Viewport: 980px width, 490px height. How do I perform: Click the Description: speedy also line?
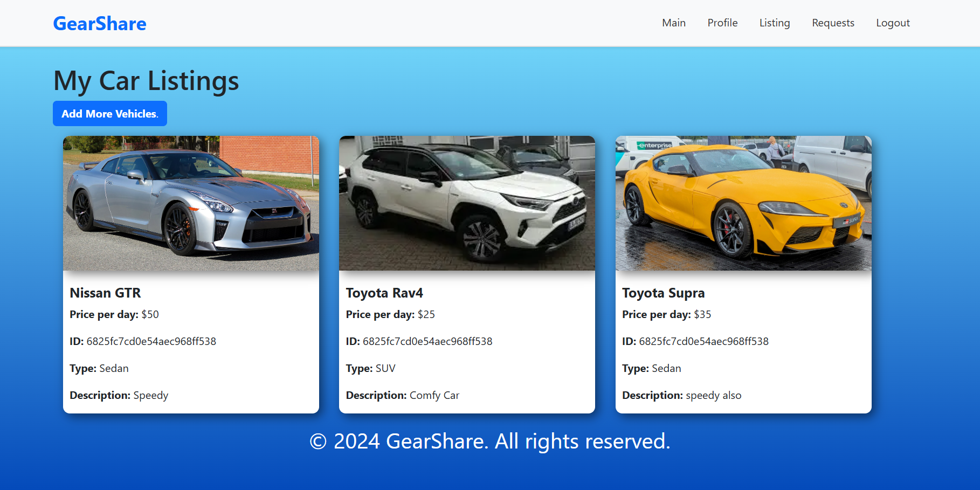682,395
